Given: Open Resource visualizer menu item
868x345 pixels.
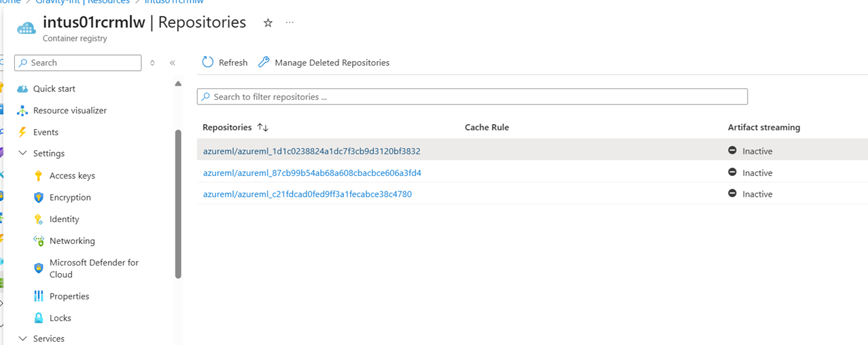Looking at the screenshot, I should [x=70, y=111].
